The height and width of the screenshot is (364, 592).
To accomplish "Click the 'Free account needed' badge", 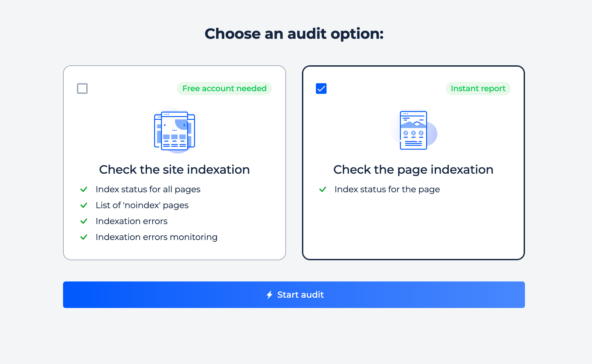I will click(x=224, y=89).
